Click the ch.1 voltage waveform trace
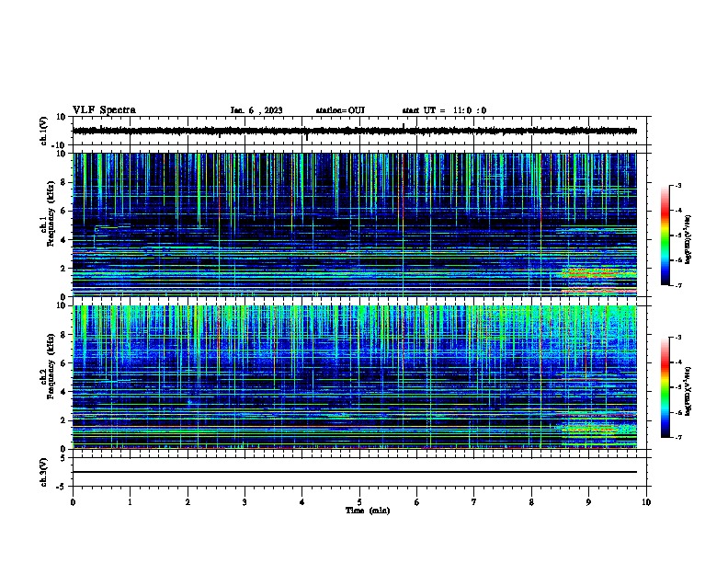728x563 pixels. 354,131
